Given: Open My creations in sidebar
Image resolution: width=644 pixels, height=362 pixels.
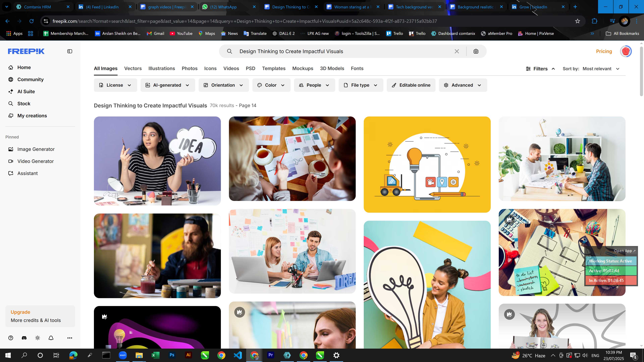Looking at the screenshot, I should coord(32,116).
